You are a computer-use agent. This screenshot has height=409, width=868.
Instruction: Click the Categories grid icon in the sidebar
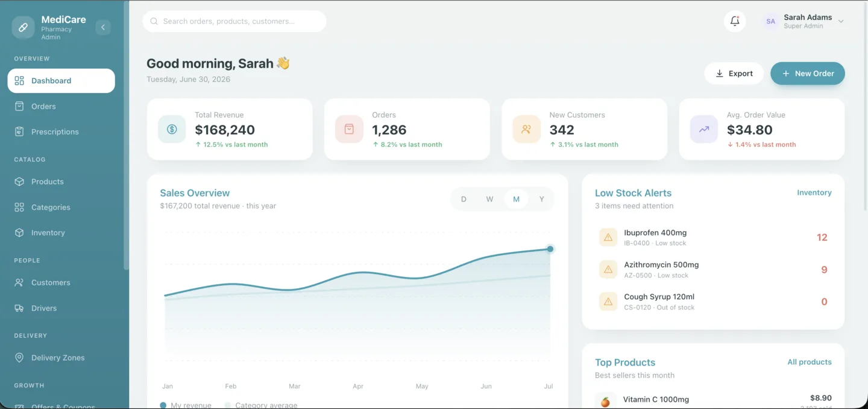coord(19,207)
